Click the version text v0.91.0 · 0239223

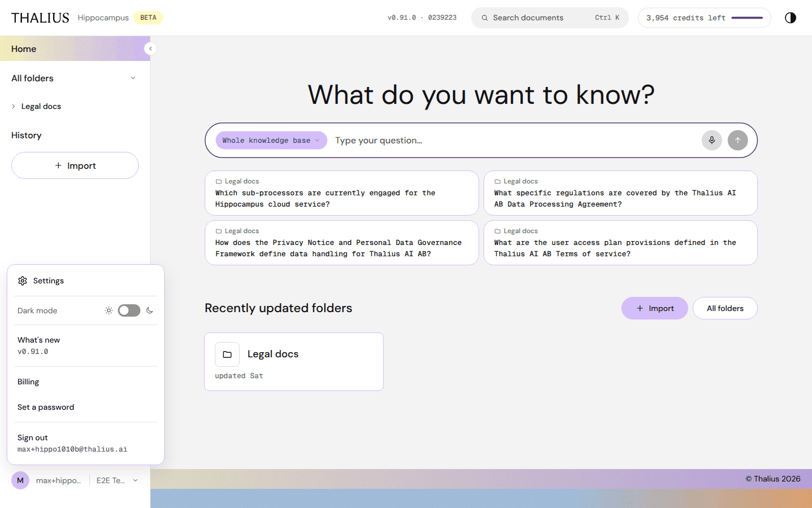click(422, 17)
